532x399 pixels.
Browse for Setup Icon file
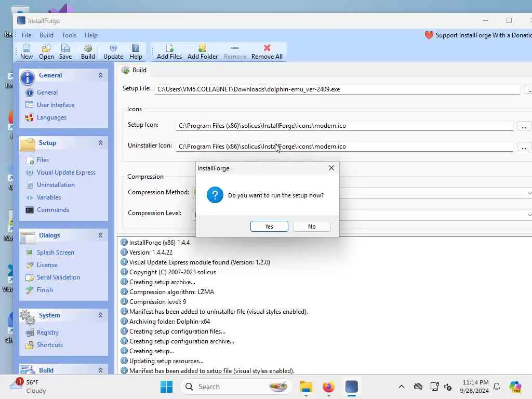(x=524, y=126)
